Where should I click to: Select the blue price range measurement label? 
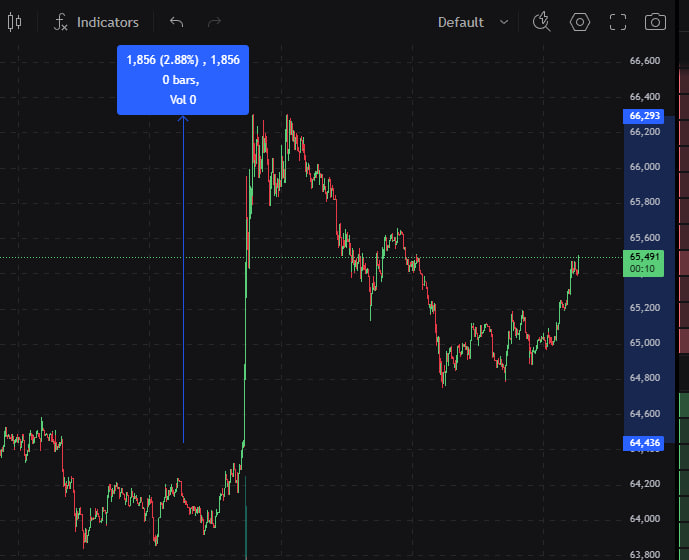pos(183,80)
